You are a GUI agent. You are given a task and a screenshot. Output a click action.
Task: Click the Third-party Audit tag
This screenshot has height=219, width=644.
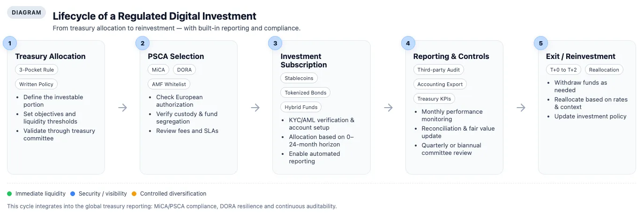pyautogui.click(x=439, y=70)
